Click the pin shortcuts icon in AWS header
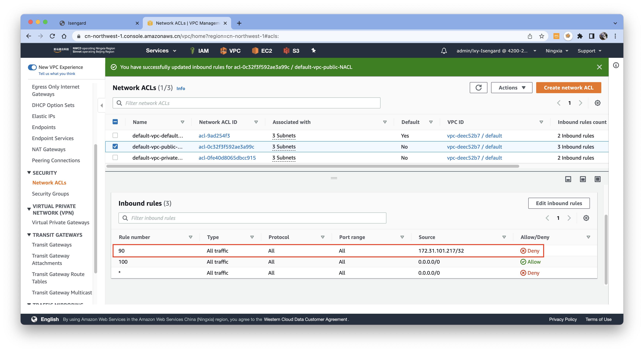 coord(314,51)
